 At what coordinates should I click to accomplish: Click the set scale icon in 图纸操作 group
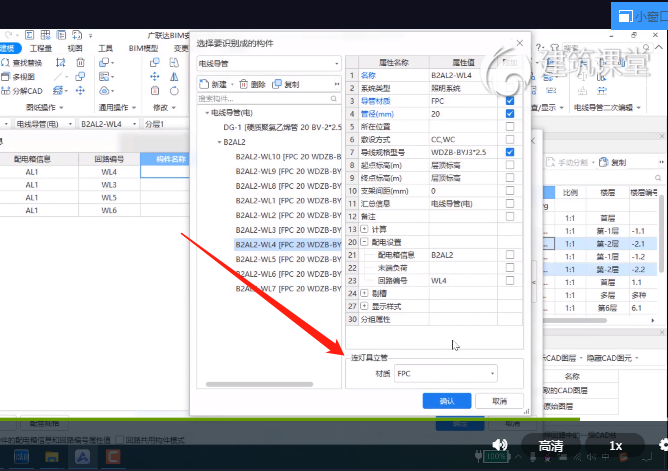tap(60, 63)
